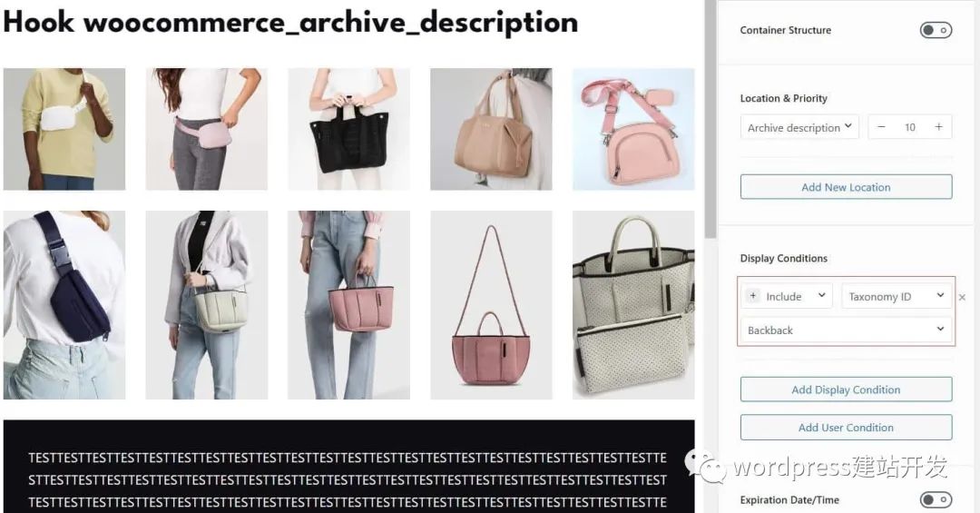Click the Add Display Condition button
Image resolution: width=980 pixels, height=513 pixels.
coord(846,390)
